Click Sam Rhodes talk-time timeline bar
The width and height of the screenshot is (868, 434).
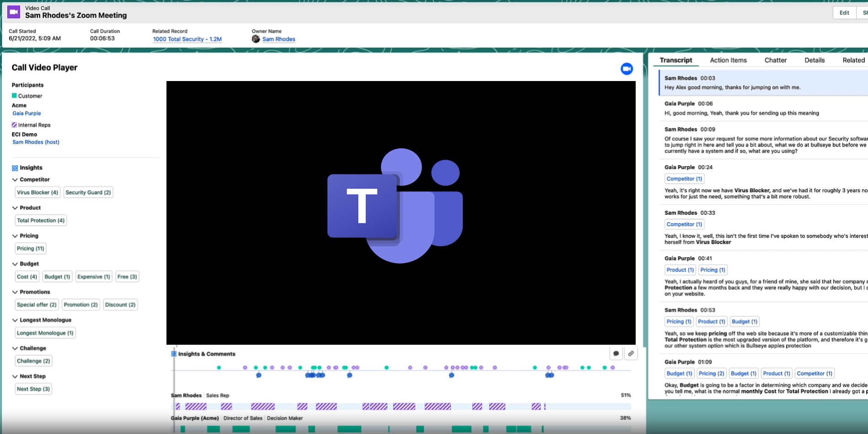(x=402, y=407)
